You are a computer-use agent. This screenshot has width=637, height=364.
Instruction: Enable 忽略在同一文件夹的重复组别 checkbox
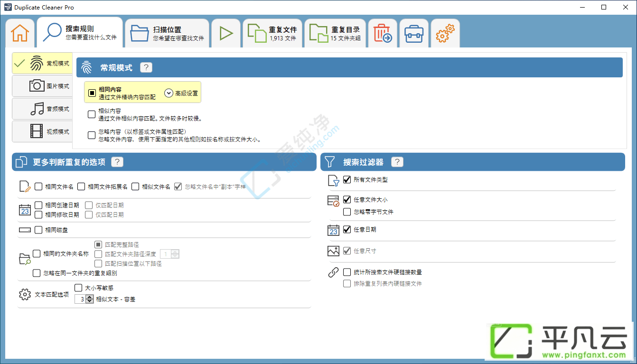tap(37, 273)
